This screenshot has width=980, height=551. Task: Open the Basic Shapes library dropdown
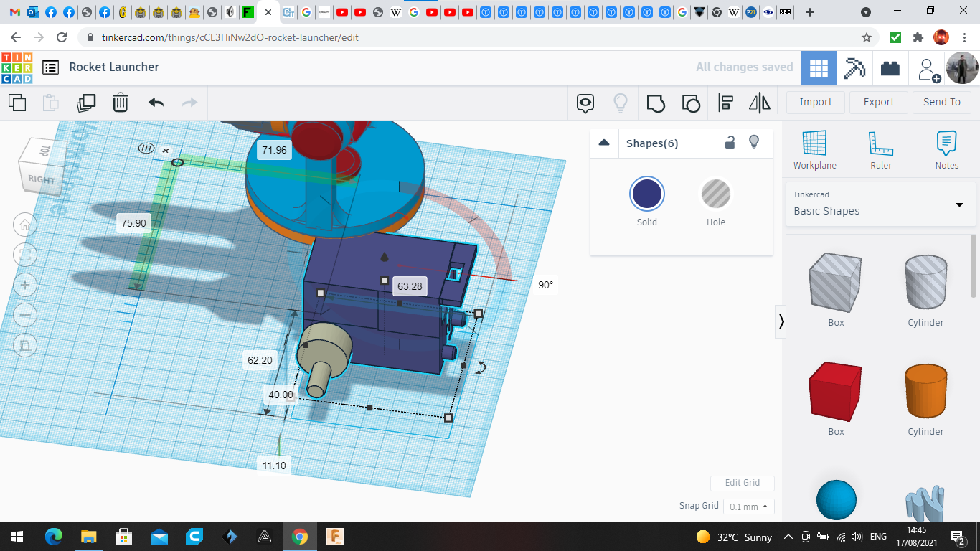(x=880, y=204)
